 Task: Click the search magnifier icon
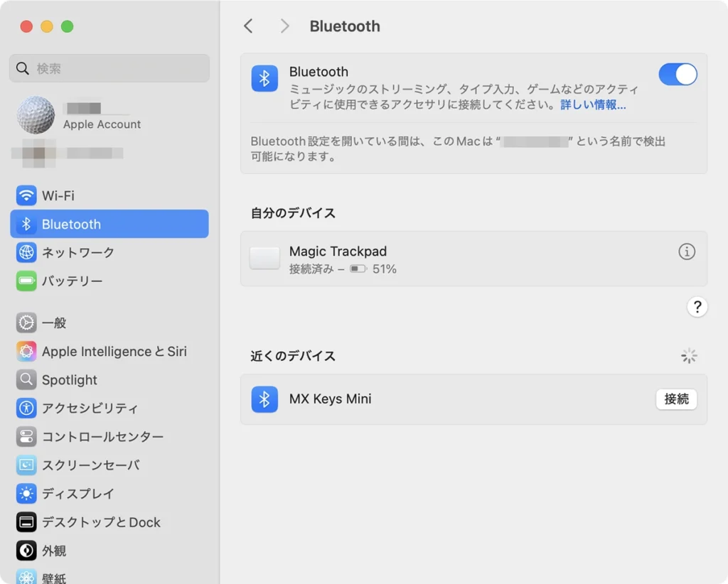tap(22, 68)
